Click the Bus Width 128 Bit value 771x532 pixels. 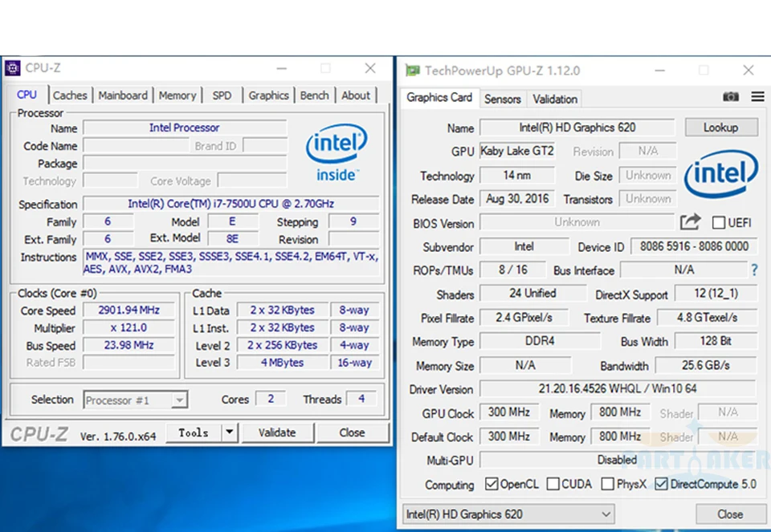coord(716,341)
